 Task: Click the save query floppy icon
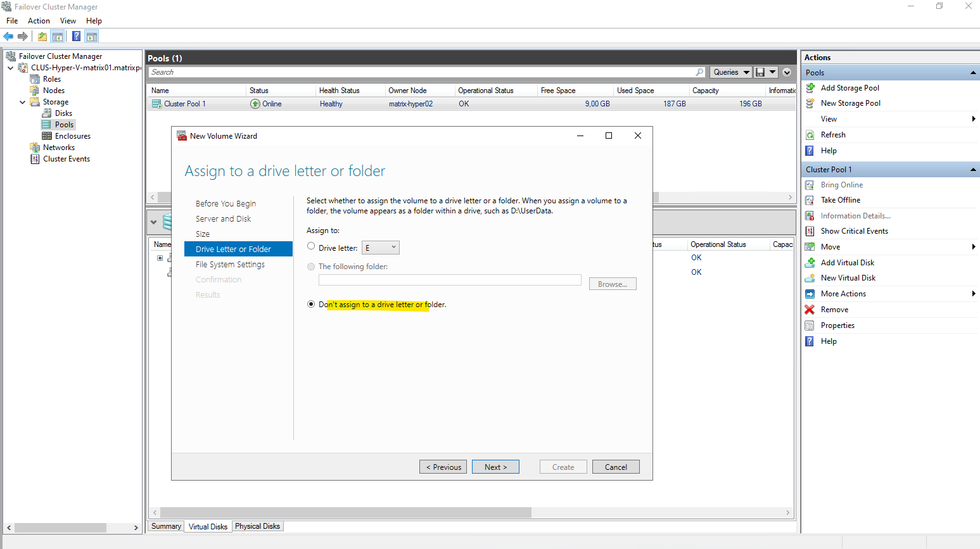tap(760, 72)
